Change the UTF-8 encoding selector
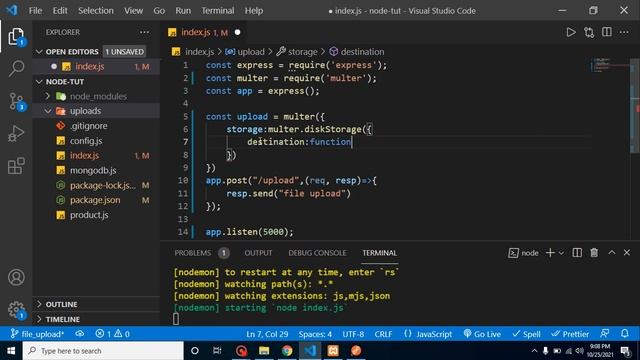Viewport: 640px width, 360px height. [x=353, y=334]
